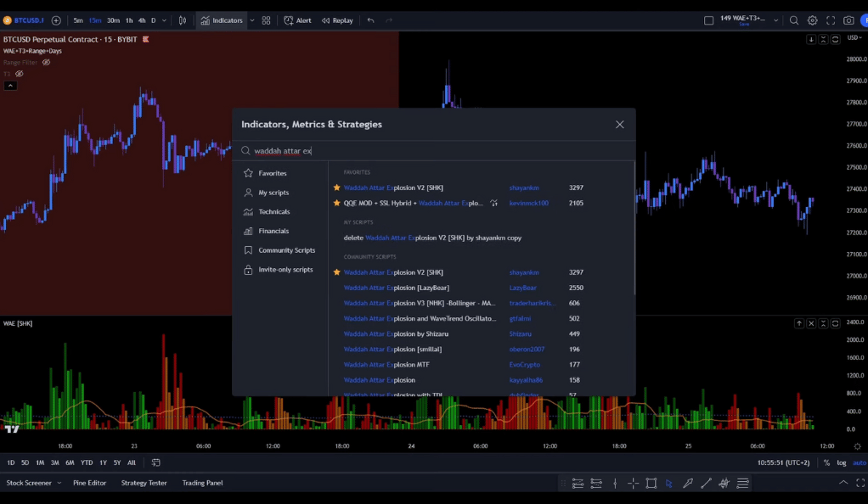Open the Strategy Tester tab
This screenshot has height=504, width=868.
coord(144,484)
